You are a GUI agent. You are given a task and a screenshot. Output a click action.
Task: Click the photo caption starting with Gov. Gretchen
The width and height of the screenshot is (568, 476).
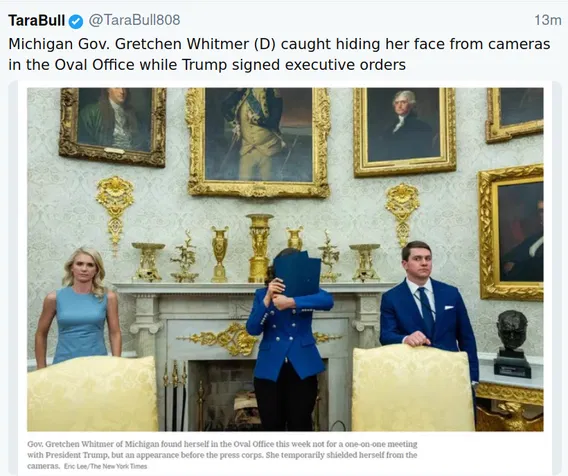click(222, 455)
